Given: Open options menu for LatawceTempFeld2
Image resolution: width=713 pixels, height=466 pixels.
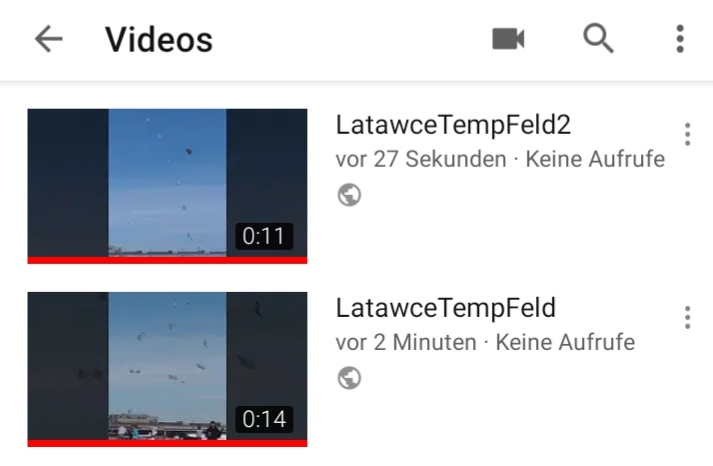Looking at the screenshot, I should (688, 135).
